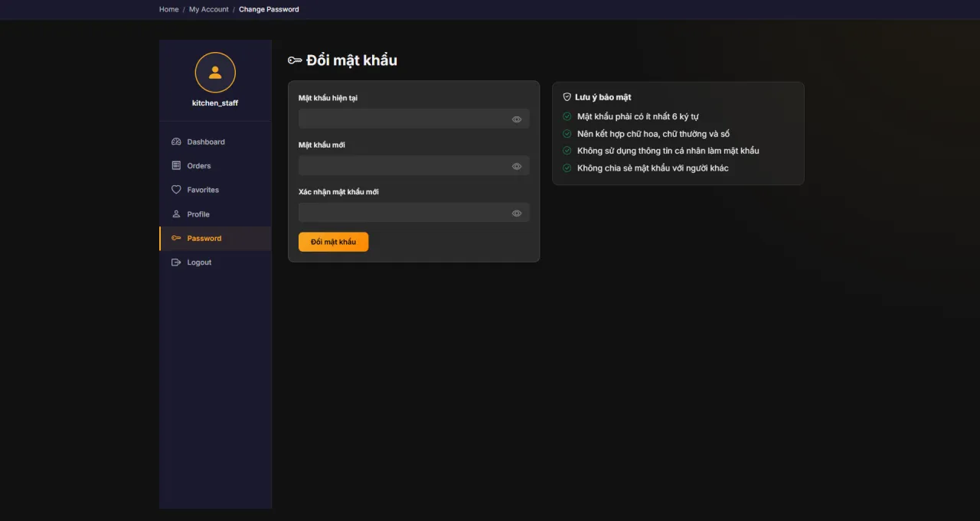Click the kitchen_staff avatar icon

(215, 73)
